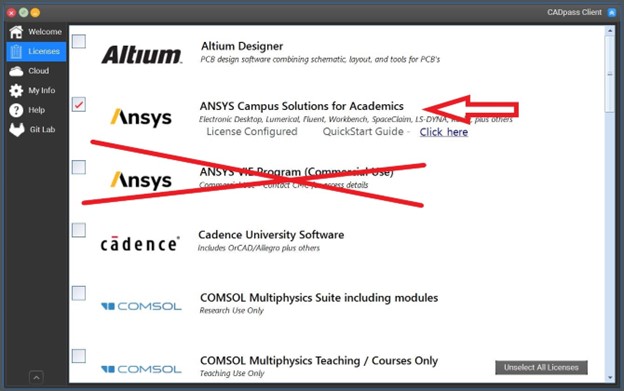The height and width of the screenshot is (391, 624).
Task: Enable the Altium Designer checkbox
Action: (x=79, y=41)
